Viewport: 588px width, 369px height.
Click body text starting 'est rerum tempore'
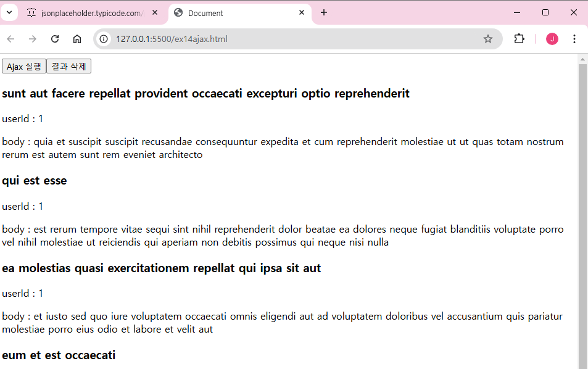click(283, 236)
